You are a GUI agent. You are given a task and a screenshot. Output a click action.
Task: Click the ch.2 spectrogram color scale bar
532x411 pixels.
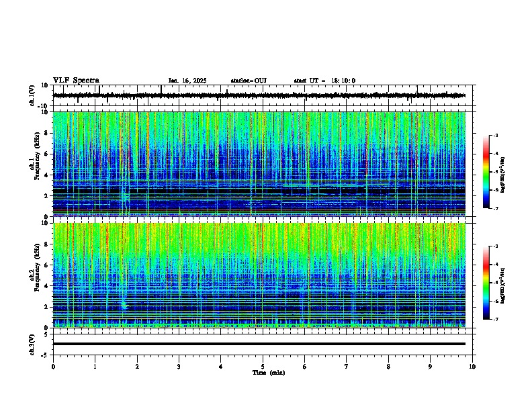(486, 283)
